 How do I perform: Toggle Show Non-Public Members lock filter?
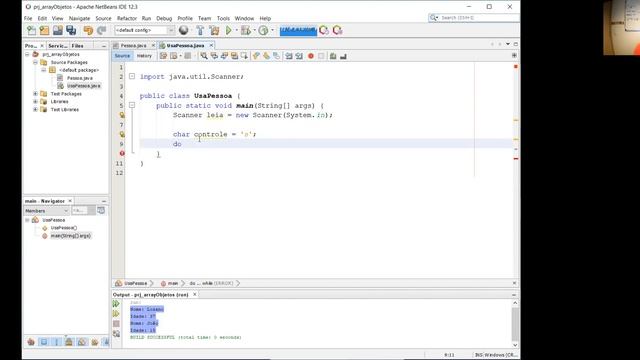69,342
